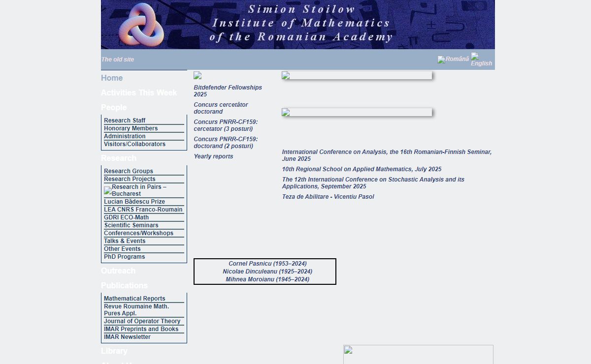591x364 pixels.
Task: Visit The old site link
Action: pyautogui.click(x=118, y=60)
